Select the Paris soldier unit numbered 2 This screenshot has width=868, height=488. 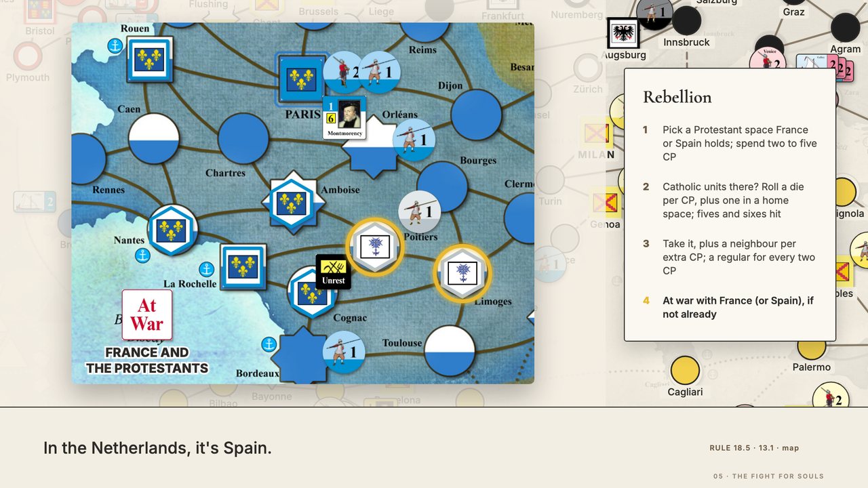click(x=344, y=72)
